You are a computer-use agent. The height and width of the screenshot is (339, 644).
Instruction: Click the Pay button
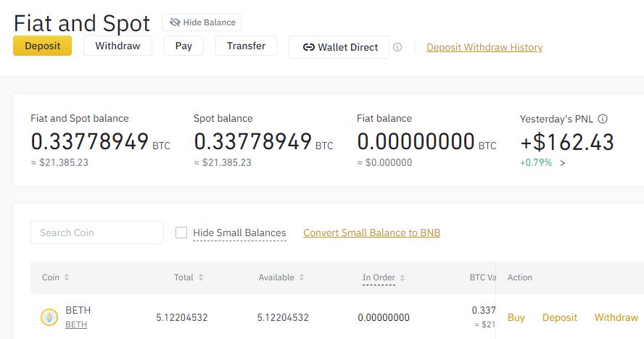click(183, 46)
